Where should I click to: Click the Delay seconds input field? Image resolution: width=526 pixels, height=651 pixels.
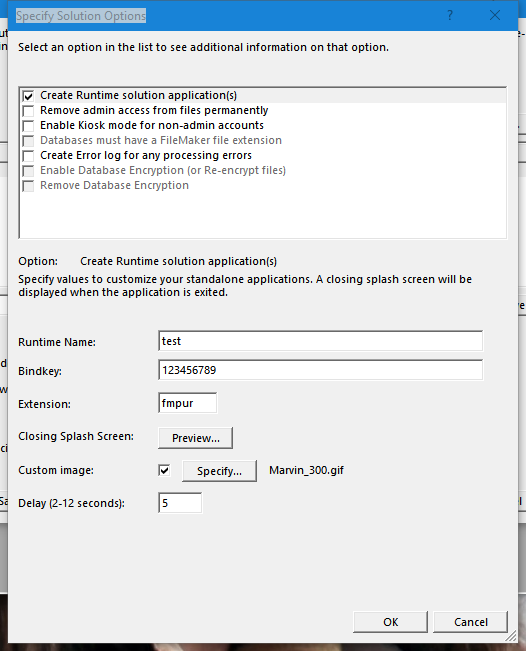tap(180, 503)
